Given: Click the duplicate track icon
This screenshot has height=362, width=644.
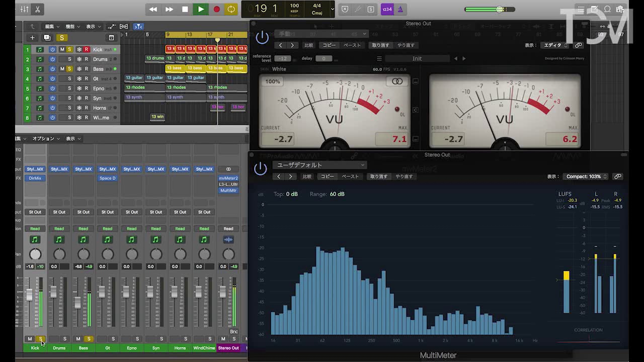Looking at the screenshot, I should [47, 38].
